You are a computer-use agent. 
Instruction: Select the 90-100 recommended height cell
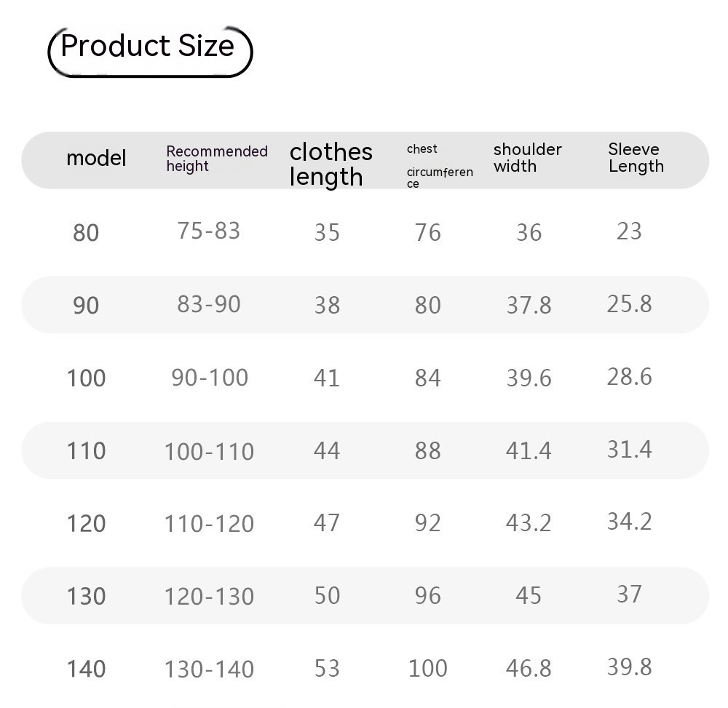210,378
